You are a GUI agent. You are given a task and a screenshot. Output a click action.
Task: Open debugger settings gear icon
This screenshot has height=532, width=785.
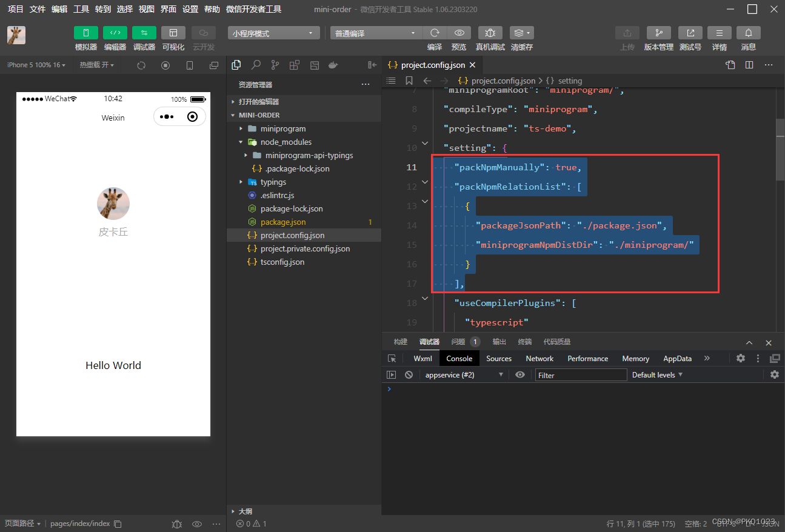point(741,358)
